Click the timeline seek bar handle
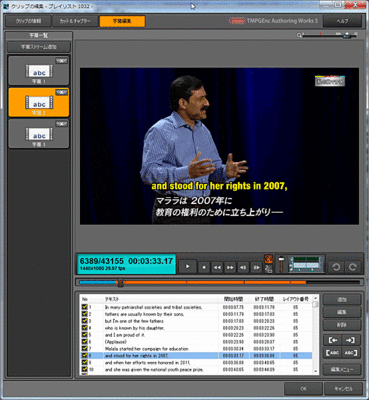 click(121, 283)
